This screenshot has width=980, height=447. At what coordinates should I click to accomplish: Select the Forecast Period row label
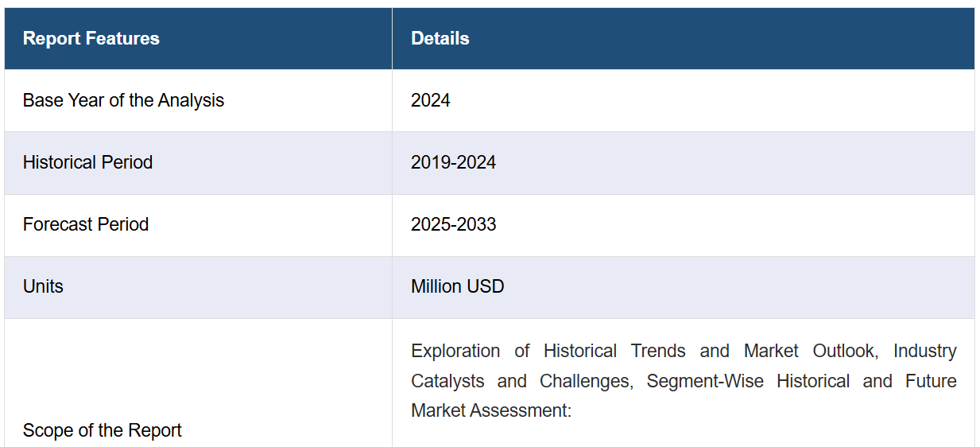coord(86,224)
